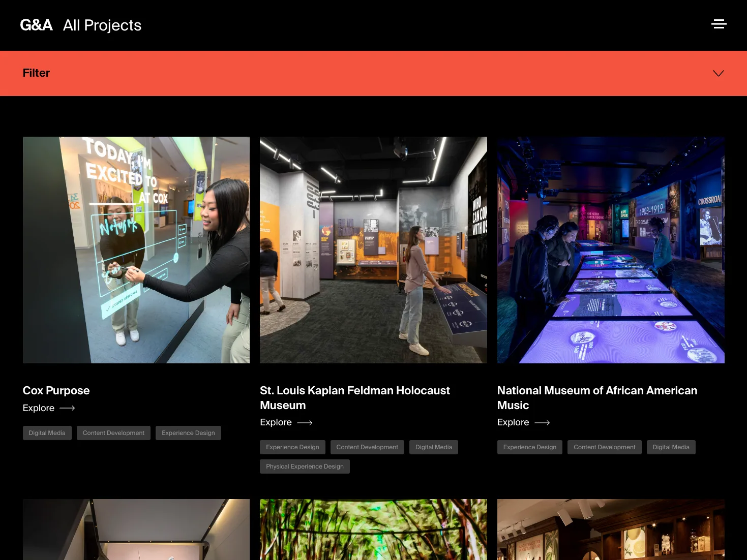Select Digital Media tag under African American Music

click(x=671, y=447)
